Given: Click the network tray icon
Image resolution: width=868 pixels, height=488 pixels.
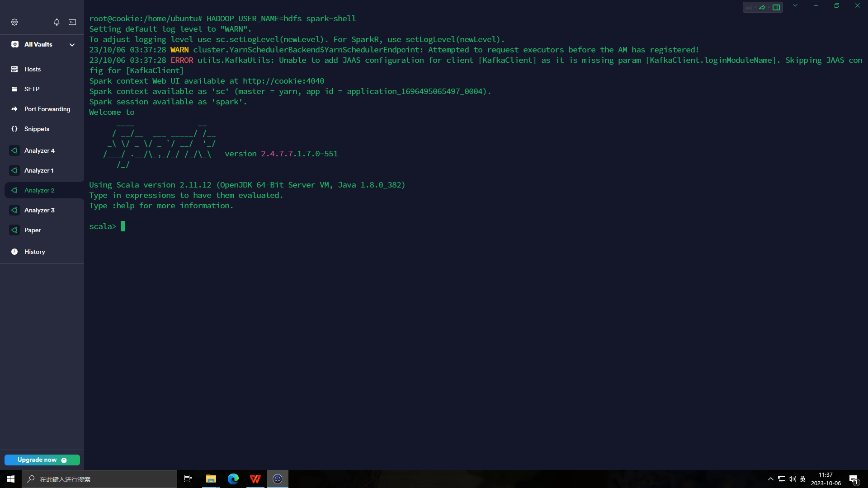Looking at the screenshot, I should (782, 479).
